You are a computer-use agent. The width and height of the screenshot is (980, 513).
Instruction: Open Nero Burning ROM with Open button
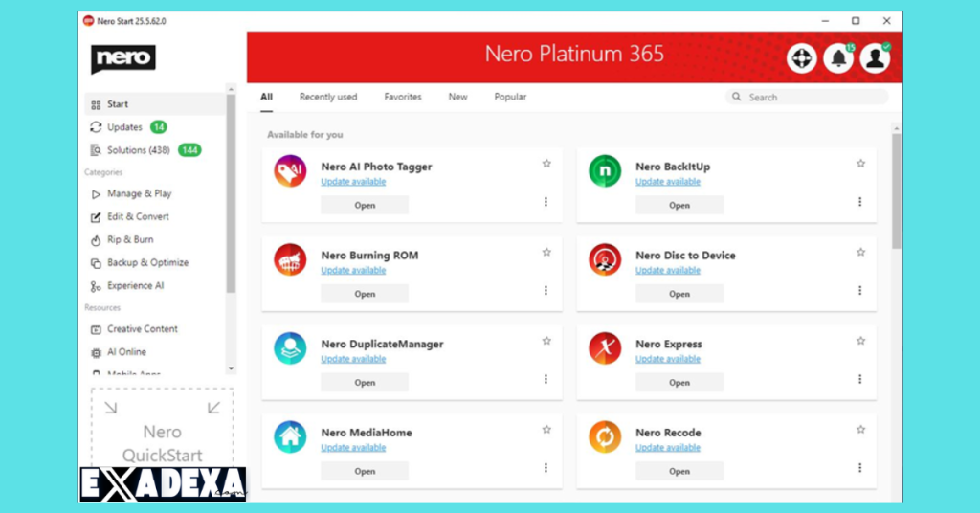pyautogui.click(x=365, y=294)
